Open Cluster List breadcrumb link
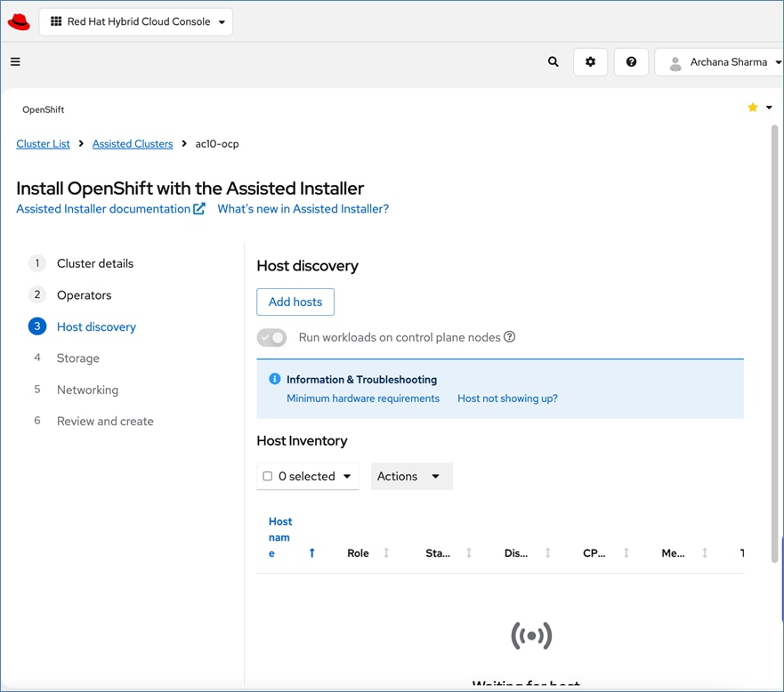 point(43,144)
